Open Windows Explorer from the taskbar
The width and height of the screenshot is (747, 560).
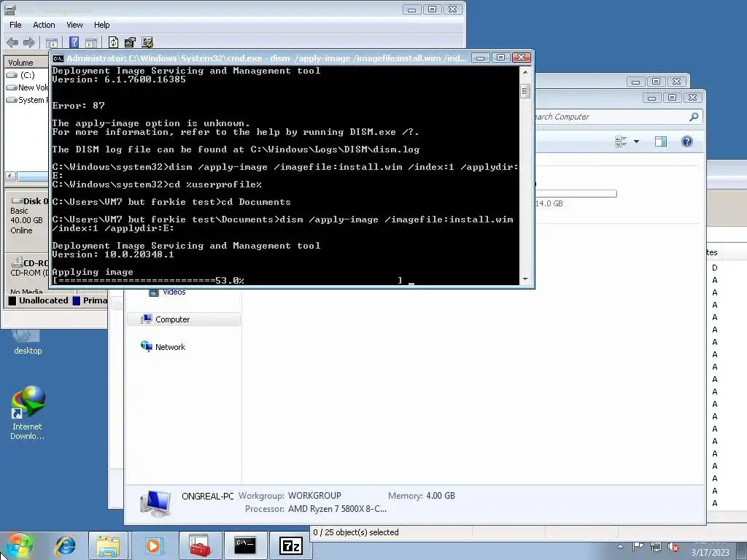(108, 545)
